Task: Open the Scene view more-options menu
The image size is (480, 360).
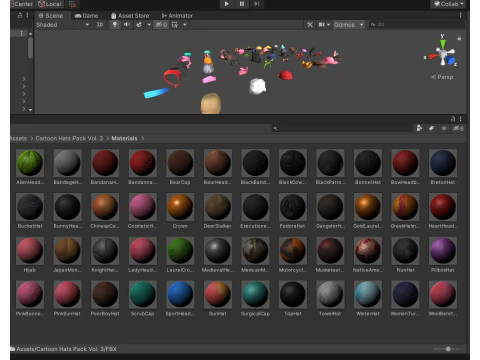Action: click(x=460, y=15)
